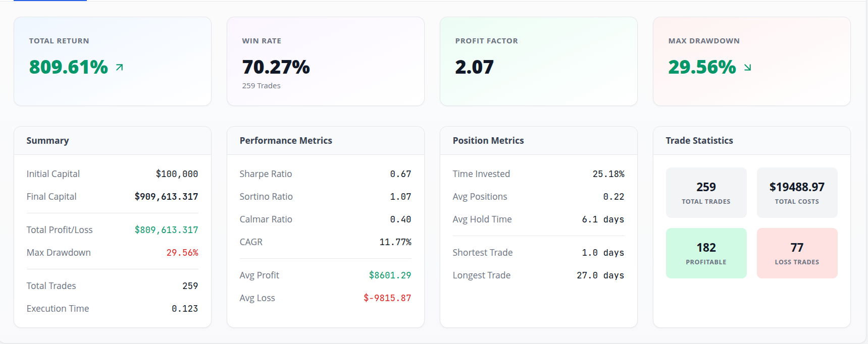The width and height of the screenshot is (868, 344).
Task: Click the Avg Positions value 0.22
Action: [x=614, y=197]
